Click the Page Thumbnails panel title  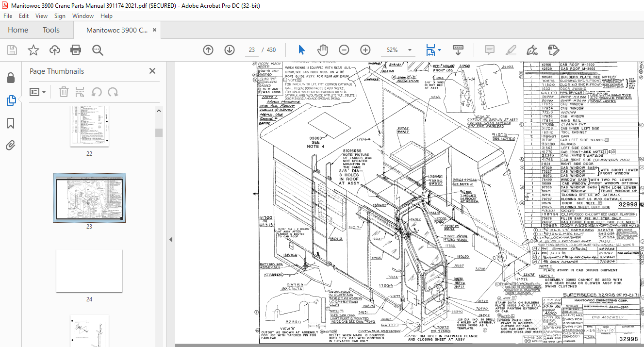pos(57,71)
